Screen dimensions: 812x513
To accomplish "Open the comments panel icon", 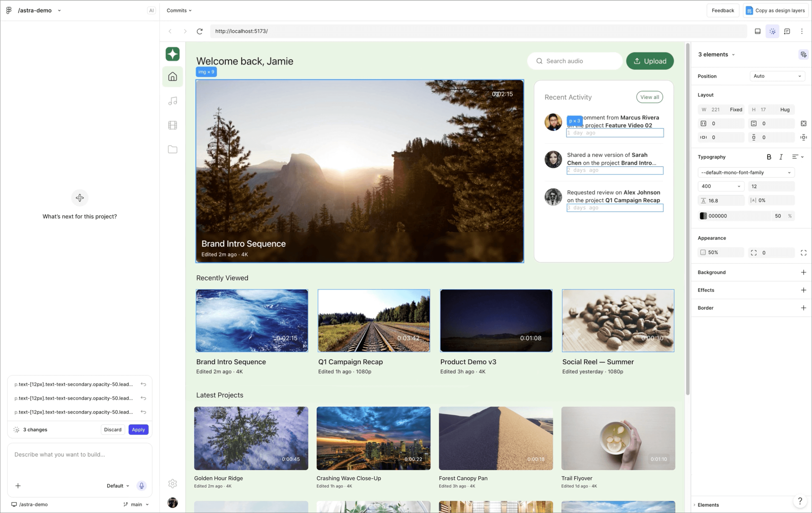I will point(787,31).
